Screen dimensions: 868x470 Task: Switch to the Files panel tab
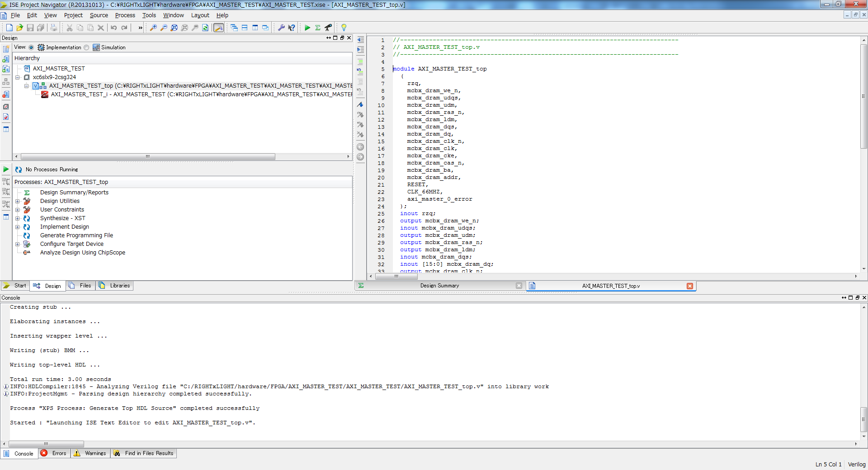(81, 286)
